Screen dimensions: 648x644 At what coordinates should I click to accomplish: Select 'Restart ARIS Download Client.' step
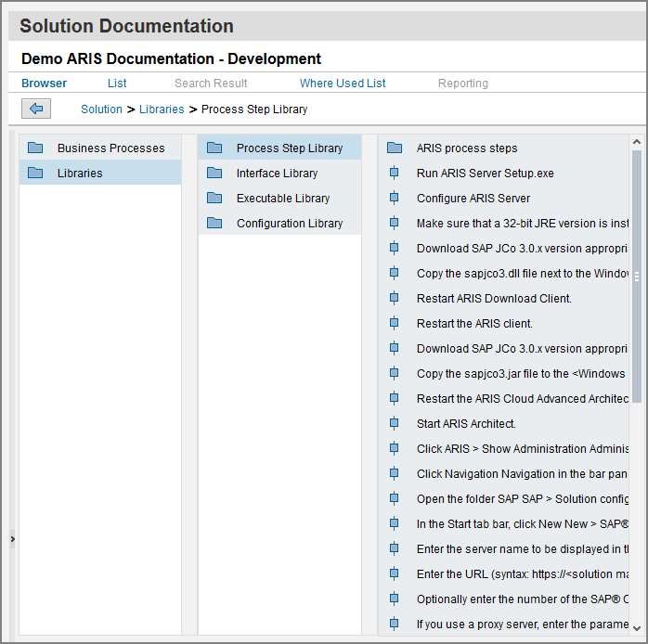coord(504,298)
